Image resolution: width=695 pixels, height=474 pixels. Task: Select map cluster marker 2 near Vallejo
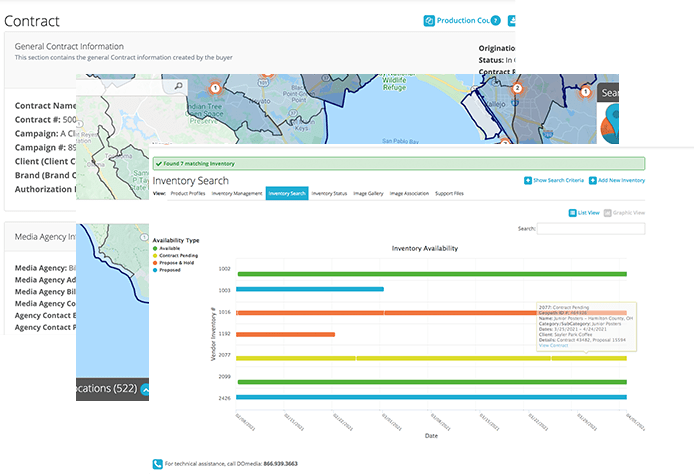tap(517, 88)
